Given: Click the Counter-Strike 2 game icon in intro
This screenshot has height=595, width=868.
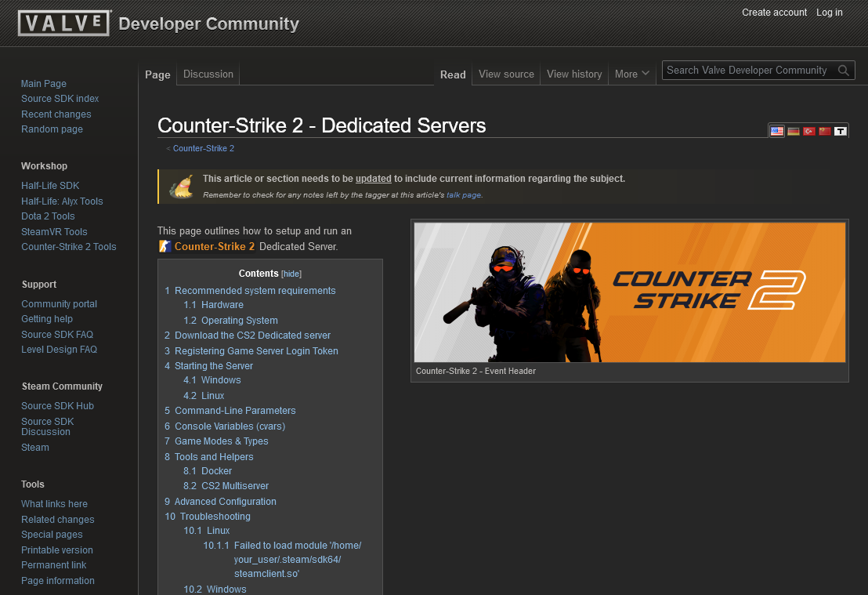Looking at the screenshot, I should (x=165, y=246).
